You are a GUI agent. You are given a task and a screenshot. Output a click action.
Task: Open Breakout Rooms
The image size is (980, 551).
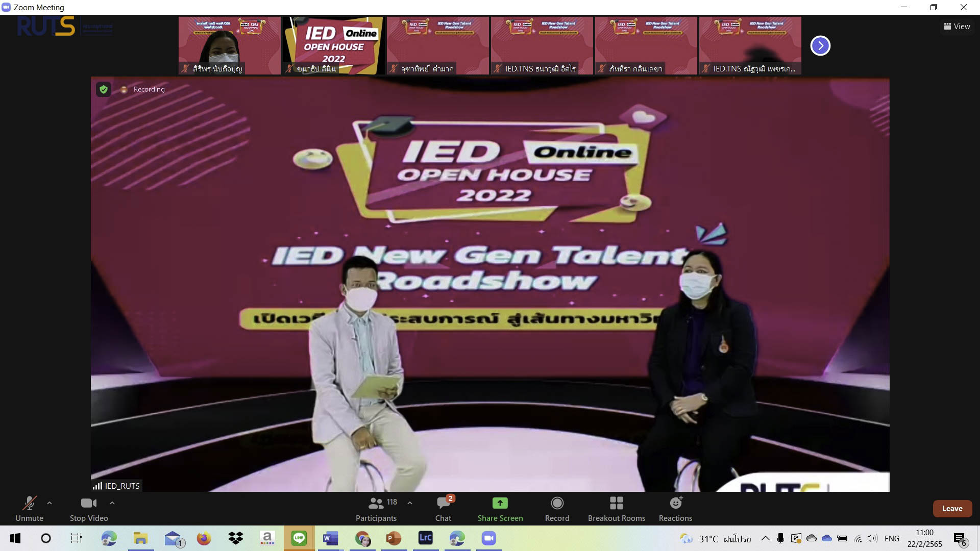[617, 509]
